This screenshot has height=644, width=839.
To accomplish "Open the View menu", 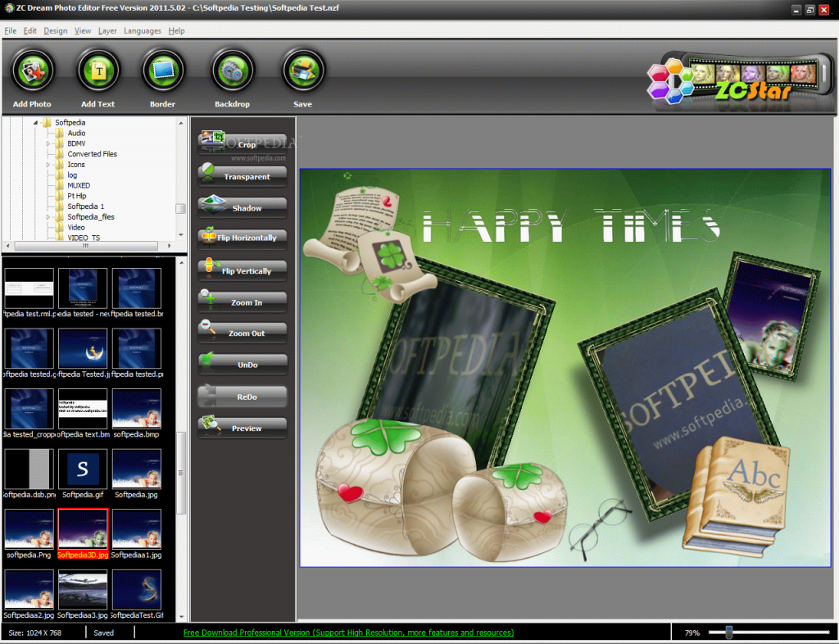I will [83, 30].
